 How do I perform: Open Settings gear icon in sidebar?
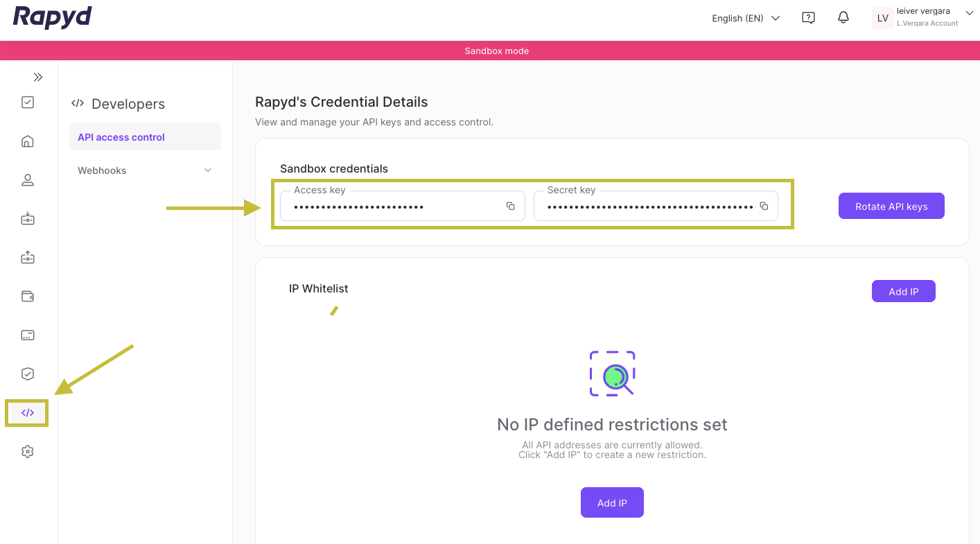(28, 452)
